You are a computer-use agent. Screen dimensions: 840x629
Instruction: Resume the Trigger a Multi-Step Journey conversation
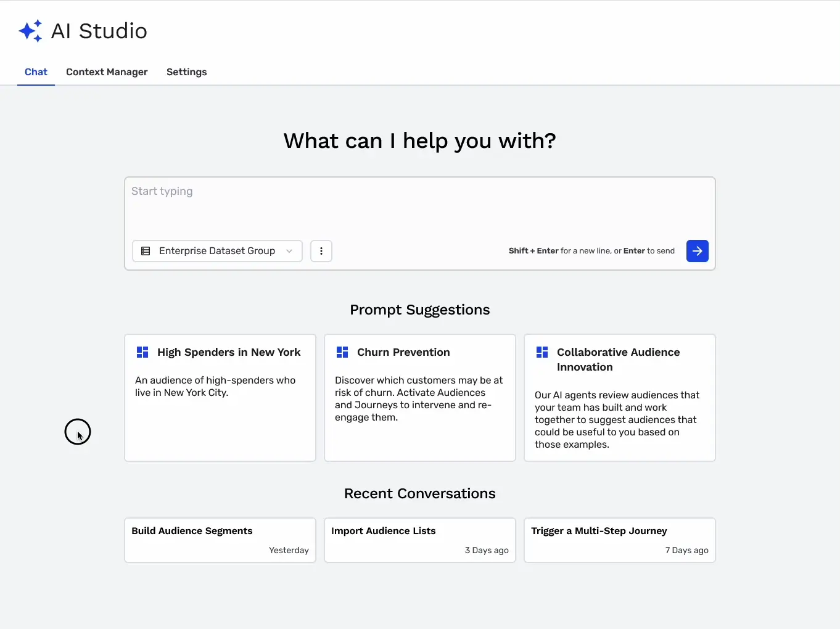click(619, 540)
